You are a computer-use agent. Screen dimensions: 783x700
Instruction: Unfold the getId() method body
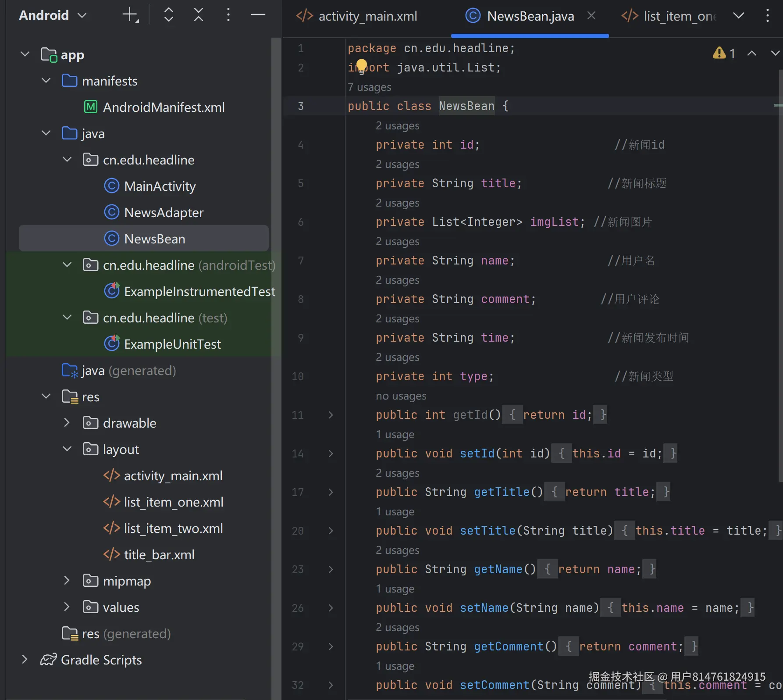point(331,415)
